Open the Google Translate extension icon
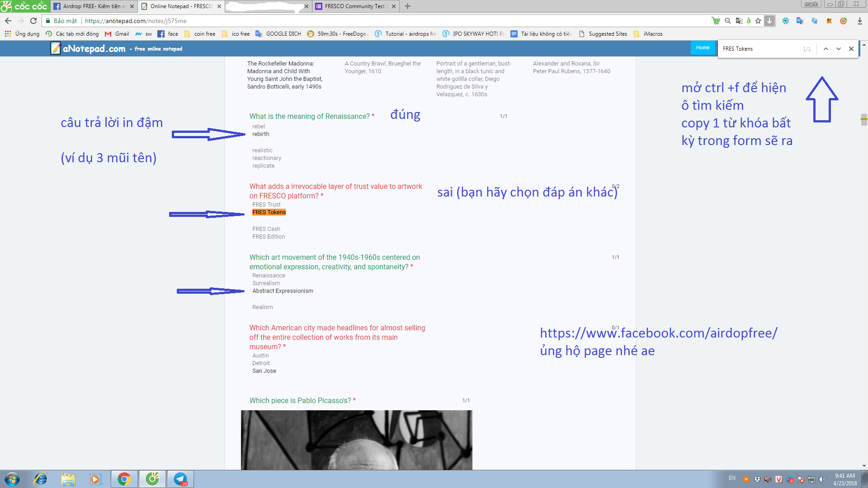This screenshot has height=488, width=868. tap(800, 21)
